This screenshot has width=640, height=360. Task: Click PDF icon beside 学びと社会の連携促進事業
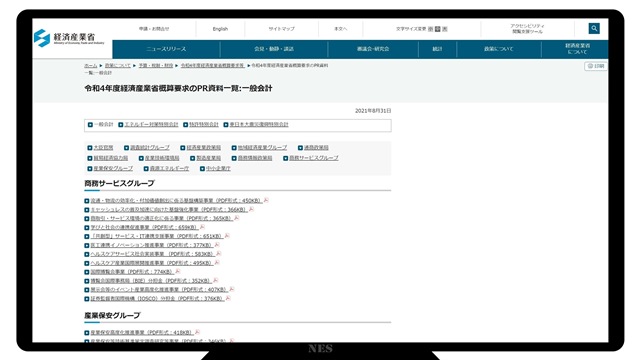pyautogui.click(x=202, y=227)
